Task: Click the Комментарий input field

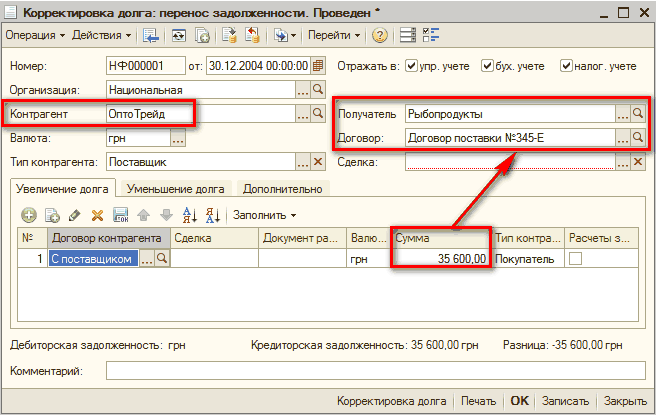Action: coord(376,371)
